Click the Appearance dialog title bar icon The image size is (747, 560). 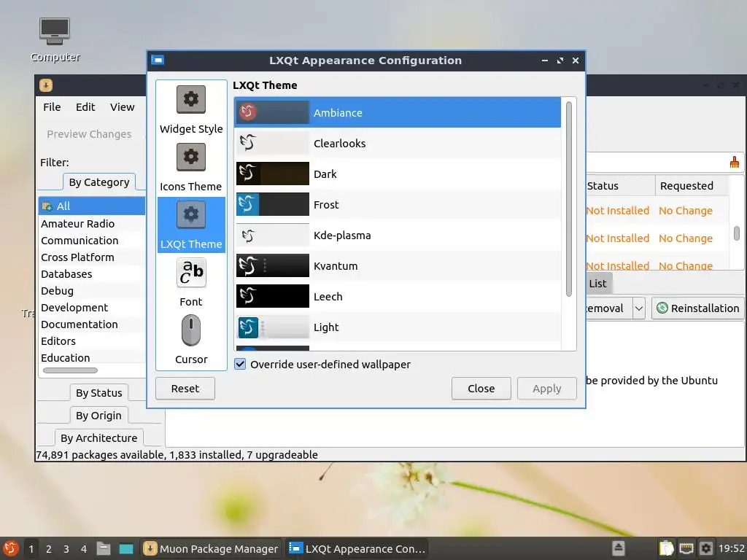158,60
